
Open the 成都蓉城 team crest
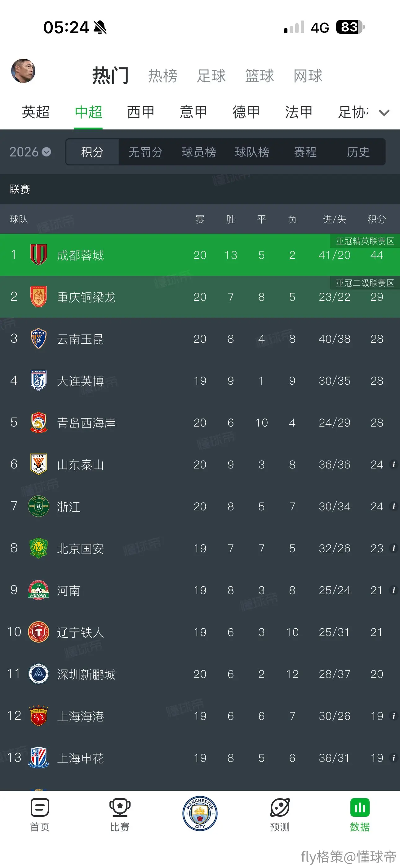click(39, 255)
